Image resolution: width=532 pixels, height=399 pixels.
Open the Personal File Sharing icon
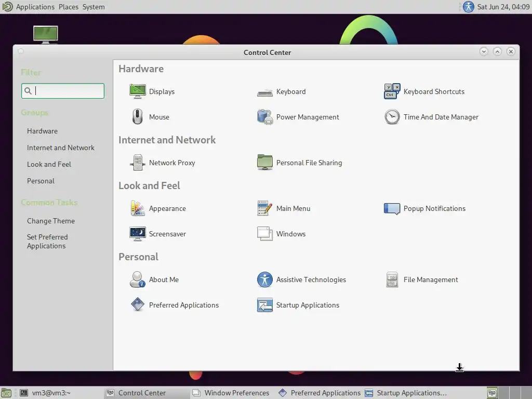pos(264,163)
